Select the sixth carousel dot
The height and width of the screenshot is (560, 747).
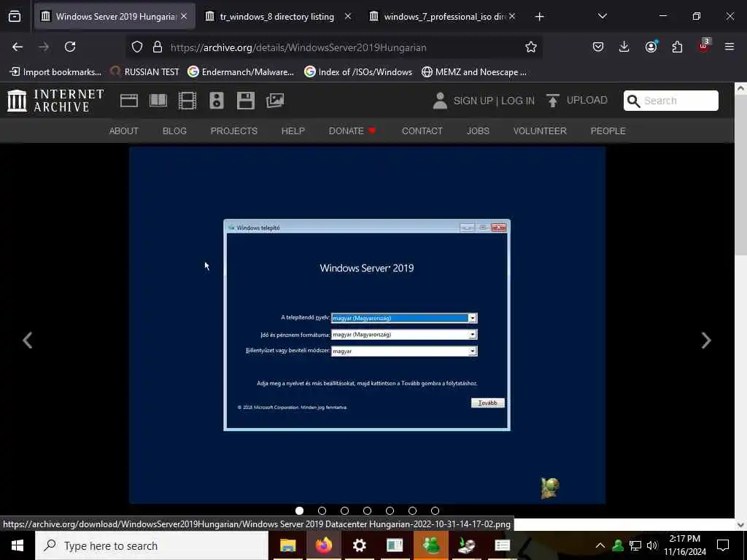pyautogui.click(x=412, y=510)
